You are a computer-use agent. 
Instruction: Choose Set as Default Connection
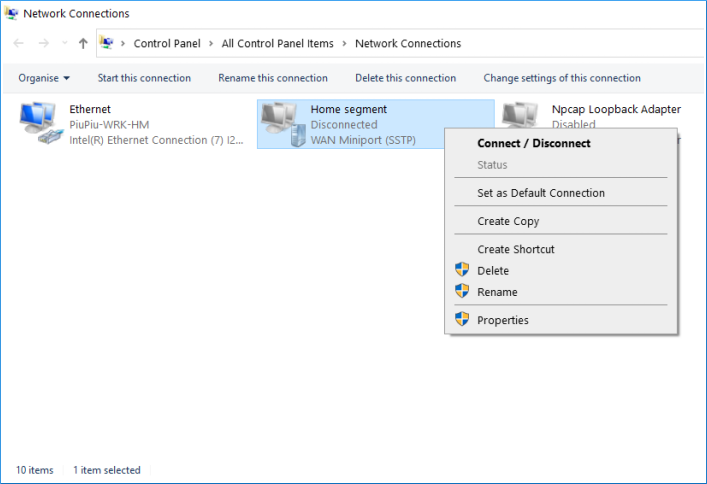coord(540,193)
